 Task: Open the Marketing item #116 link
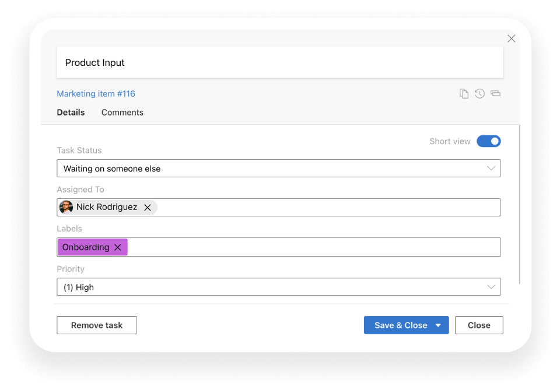click(x=96, y=93)
